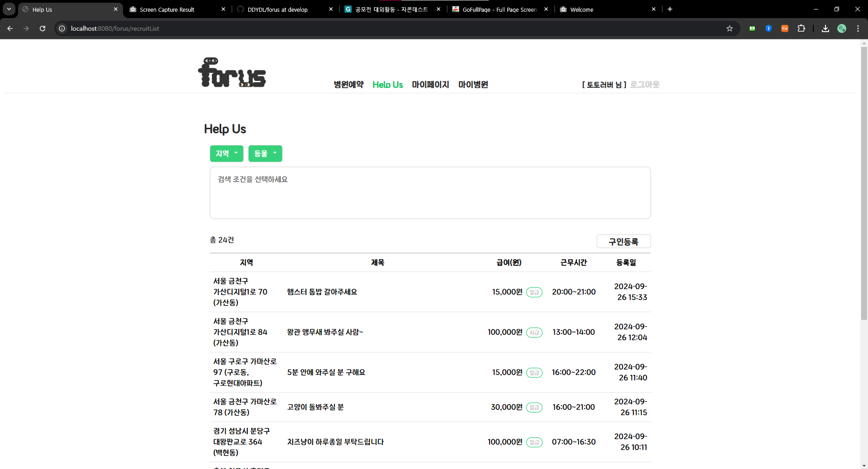Click the 토토러버 님 username
The width and height of the screenshot is (868, 469).
(x=604, y=84)
